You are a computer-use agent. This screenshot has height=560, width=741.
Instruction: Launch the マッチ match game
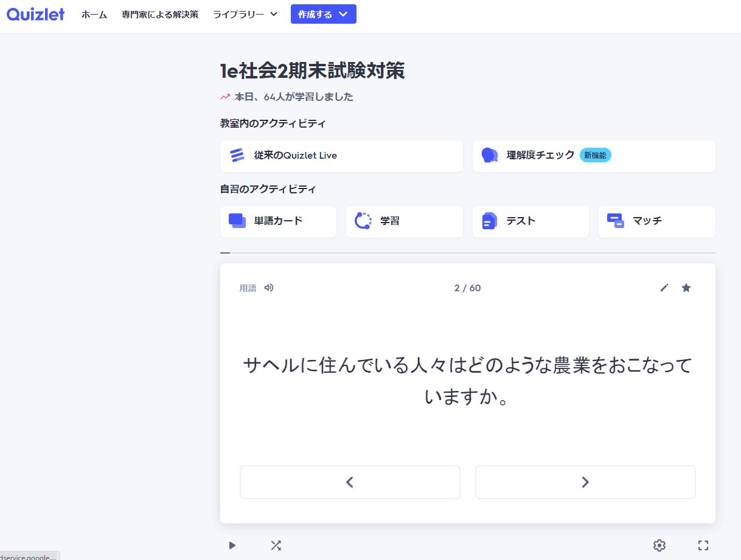coord(656,221)
